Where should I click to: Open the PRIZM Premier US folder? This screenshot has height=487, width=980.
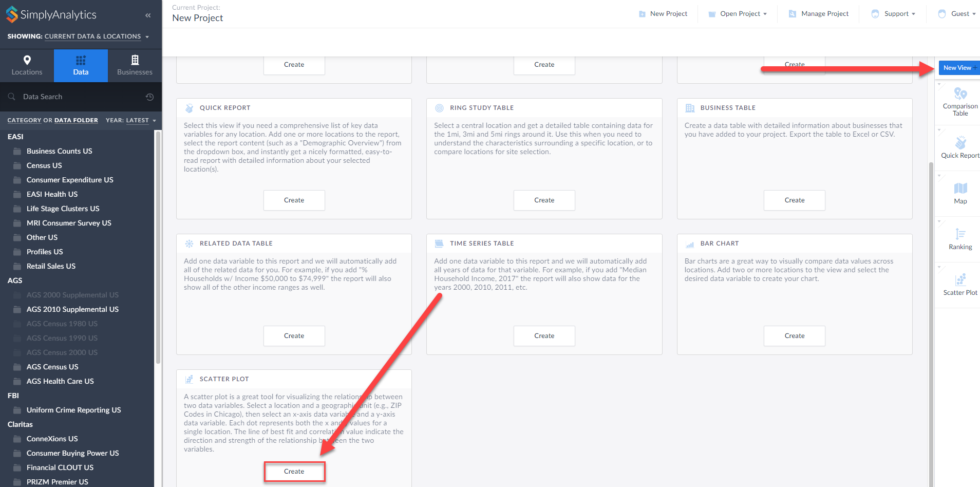coord(57,482)
